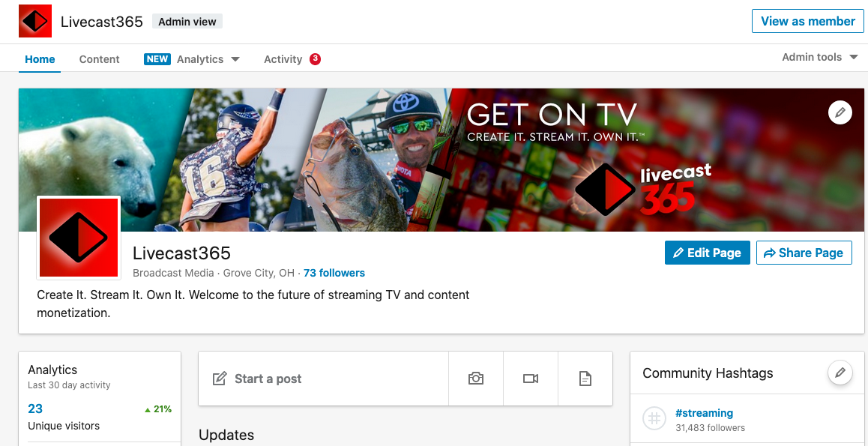Click the NEW badge beside Analytics

click(157, 59)
